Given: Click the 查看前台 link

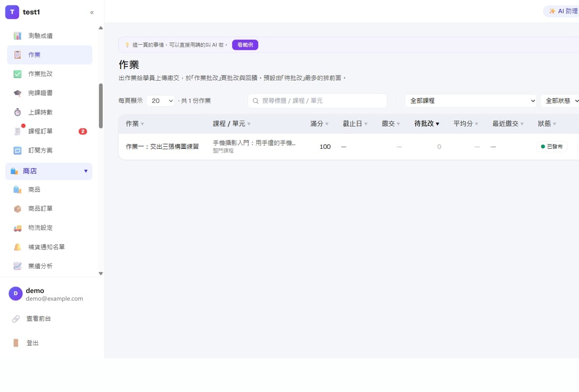Looking at the screenshot, I should (x=39, y=319).
